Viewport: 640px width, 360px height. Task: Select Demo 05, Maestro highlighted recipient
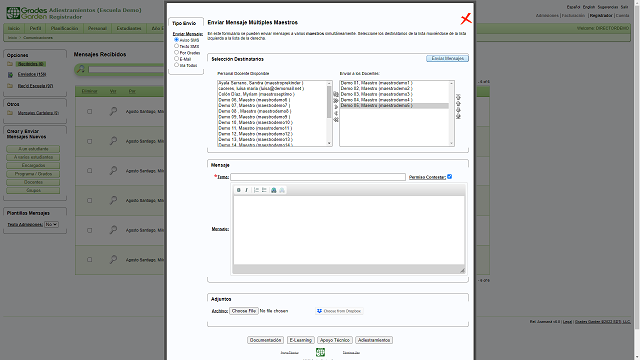(x=394, y=106)
